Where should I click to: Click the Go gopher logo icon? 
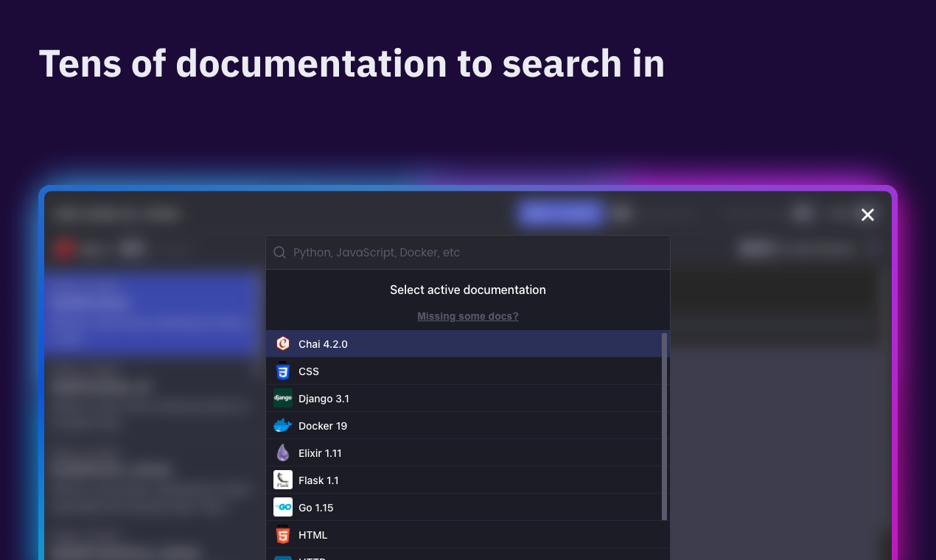(283, 507)
